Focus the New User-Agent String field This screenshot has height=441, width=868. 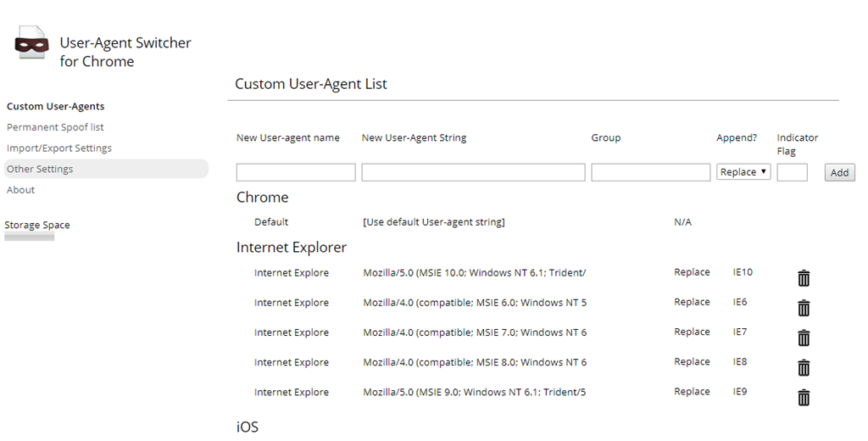tap(473, 172)
